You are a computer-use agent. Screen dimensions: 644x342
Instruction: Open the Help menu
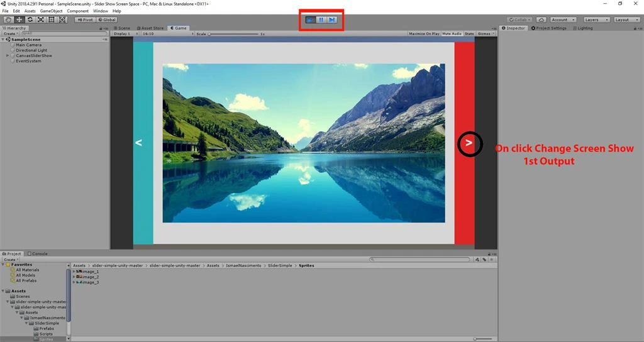(x=116, y=11)
